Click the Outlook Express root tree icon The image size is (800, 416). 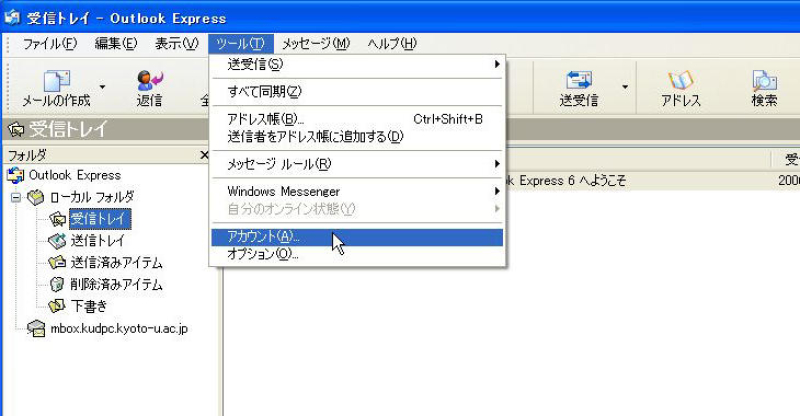click(x=15, y=176)
